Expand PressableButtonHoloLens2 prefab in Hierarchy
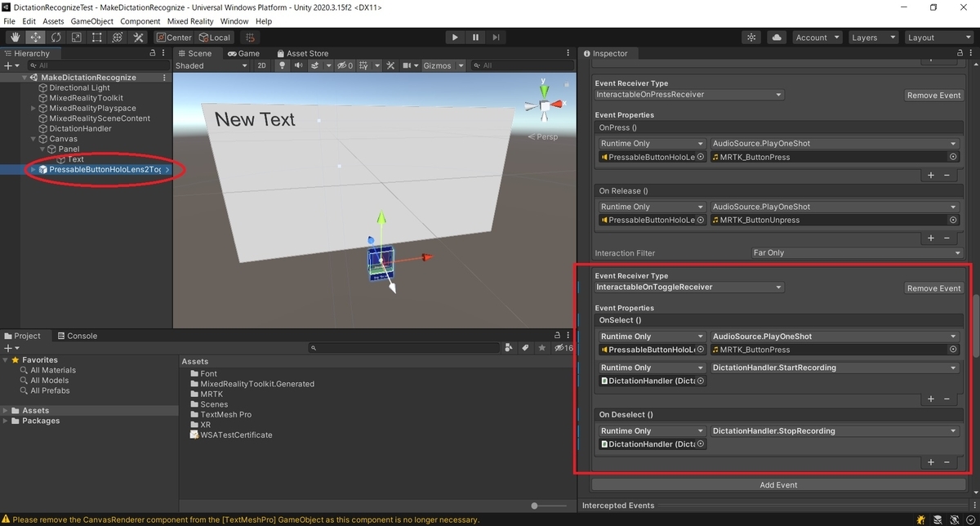 (33, 170)
